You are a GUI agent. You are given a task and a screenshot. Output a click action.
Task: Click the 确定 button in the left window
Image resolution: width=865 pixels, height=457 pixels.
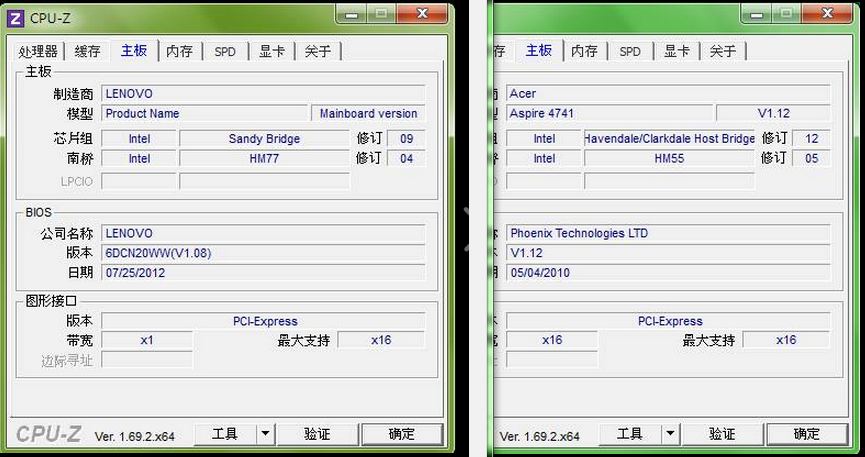[402, 434]
